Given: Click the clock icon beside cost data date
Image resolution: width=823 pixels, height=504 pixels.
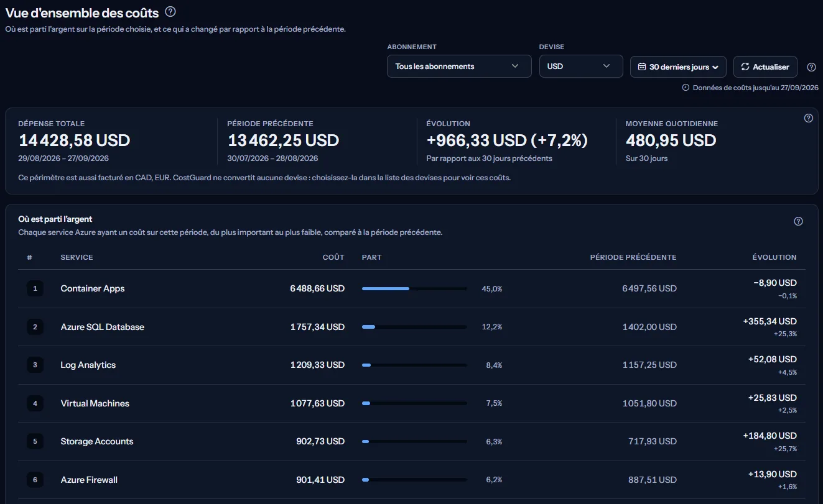Looking at the screenshot, I should click(686, 88).
